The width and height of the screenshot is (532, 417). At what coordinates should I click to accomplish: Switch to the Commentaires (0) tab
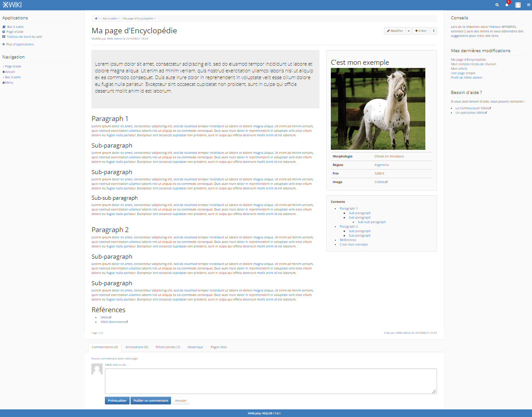105,347
